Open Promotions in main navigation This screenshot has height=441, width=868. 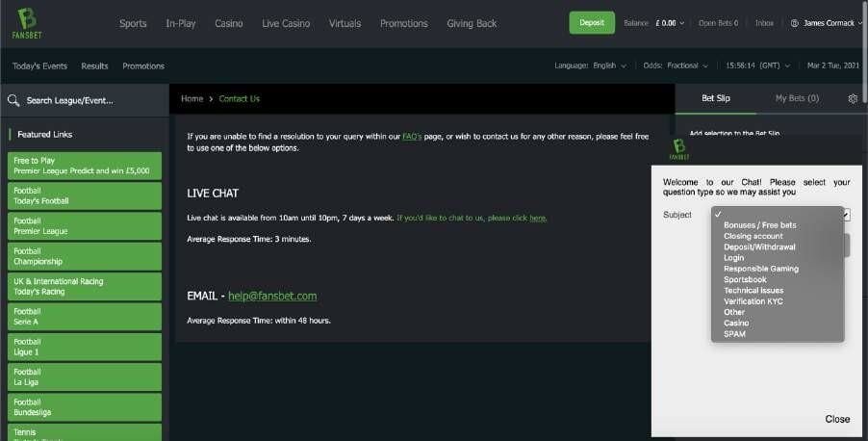pos(403,23)
